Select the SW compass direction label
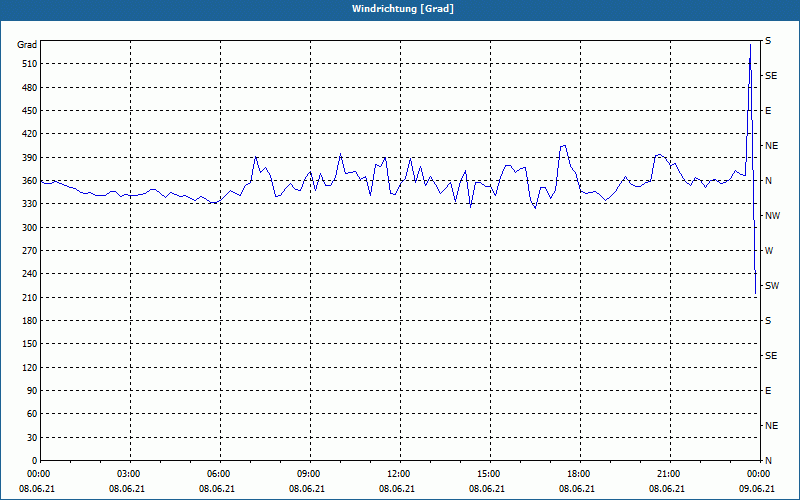800x500 pixels. [x=772, y=286]
